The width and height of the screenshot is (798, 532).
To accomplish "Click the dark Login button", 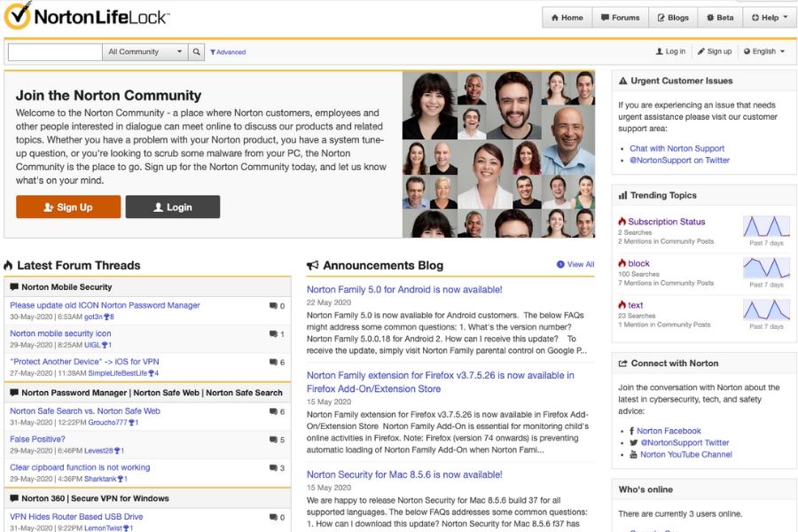I will (173, 207).
